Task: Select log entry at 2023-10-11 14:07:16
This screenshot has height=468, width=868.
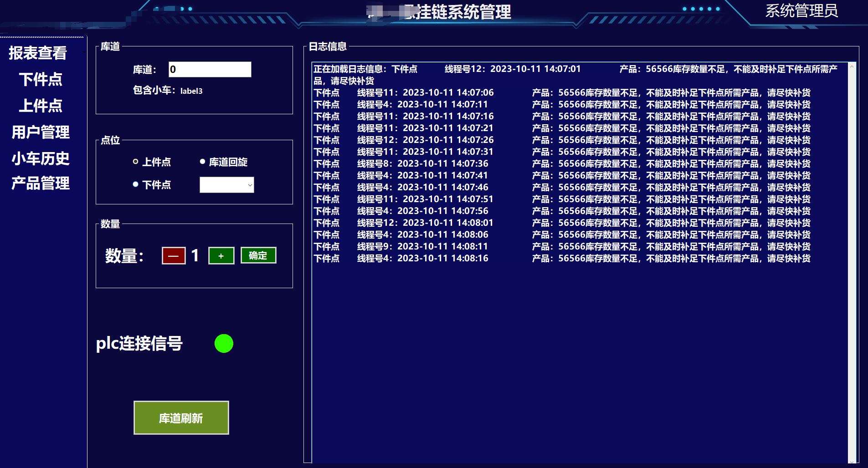Action: [x=562, y=116]
